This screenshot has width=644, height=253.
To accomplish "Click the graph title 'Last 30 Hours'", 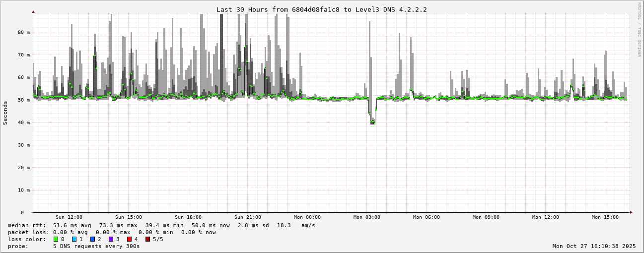I will 321,9.
